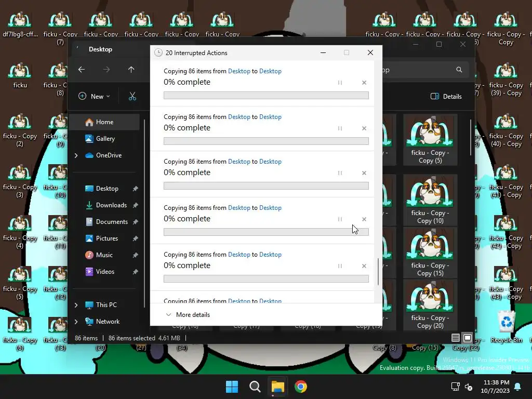Click the first copy progress bar
Image resolution: width=532 pixels, height=399 pixels.
click(266, 96)
